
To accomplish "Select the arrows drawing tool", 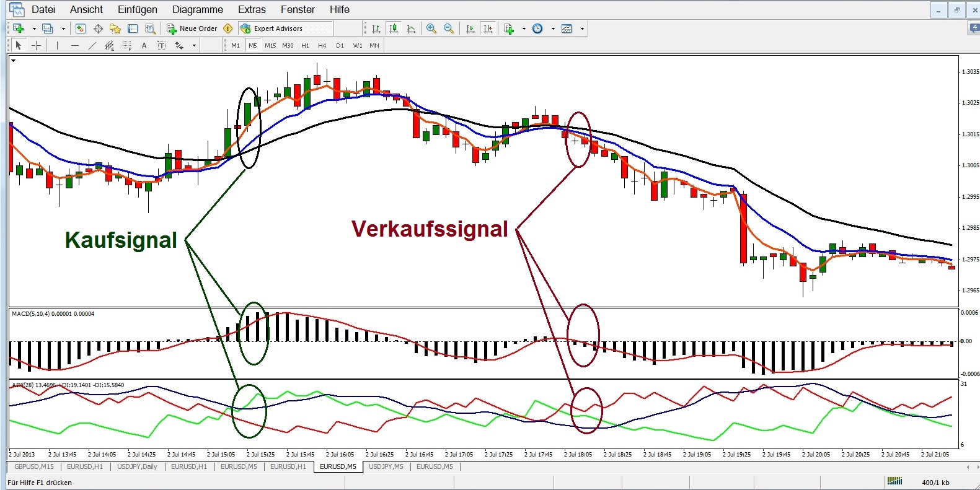I will pos(179,45).
